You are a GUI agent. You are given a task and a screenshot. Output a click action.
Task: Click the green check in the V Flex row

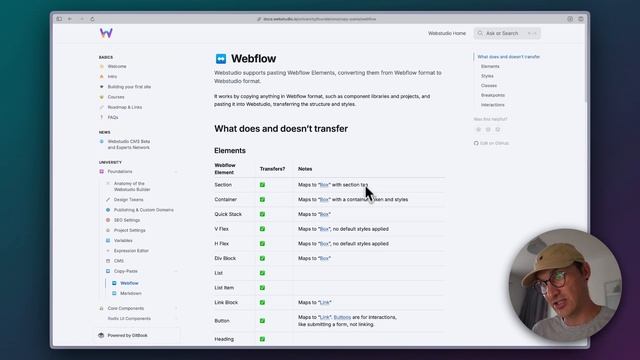tap(262, 229)
